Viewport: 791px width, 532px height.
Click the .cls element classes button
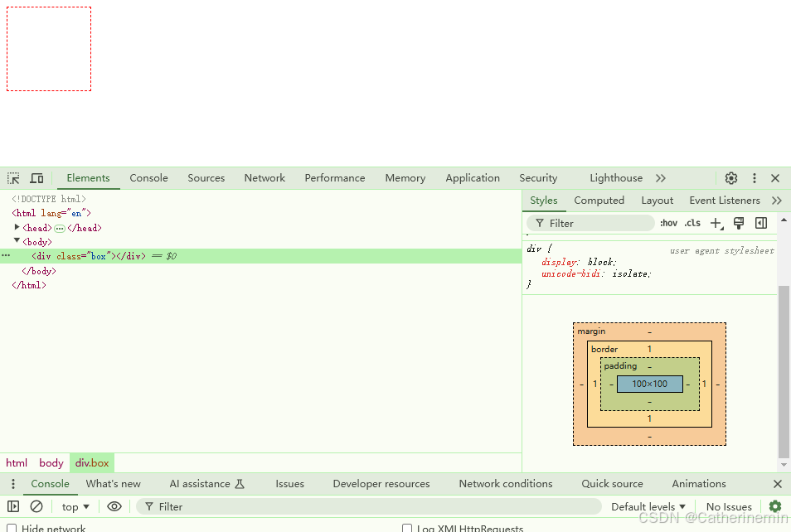(x=692, y=222)
